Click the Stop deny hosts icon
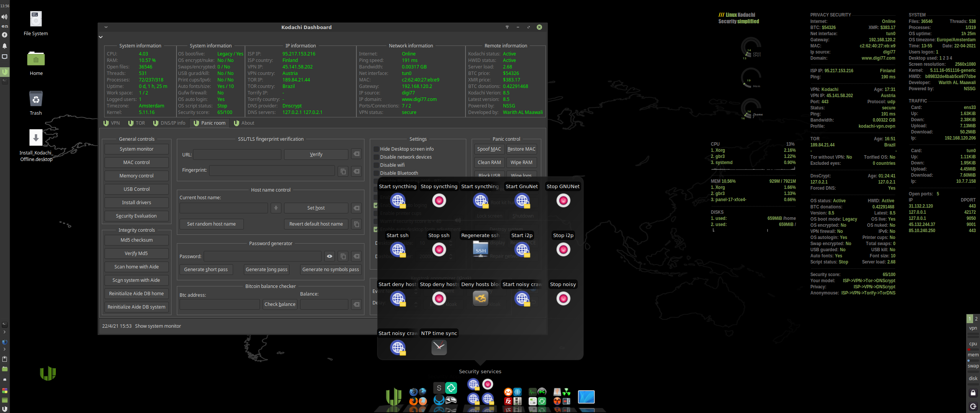 439,298
